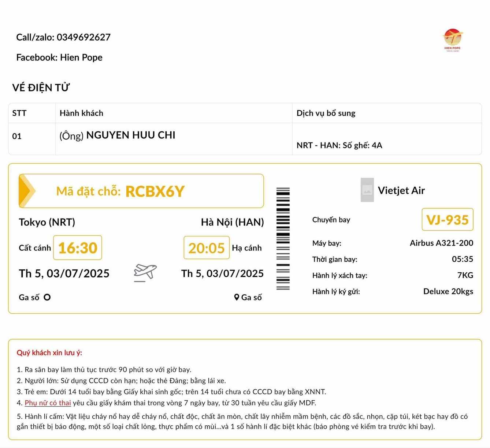Screen dimensions: 490x448
Task: Click the 'VÉ ĐIỆN TỬ' heading
Action: (41, 88)
